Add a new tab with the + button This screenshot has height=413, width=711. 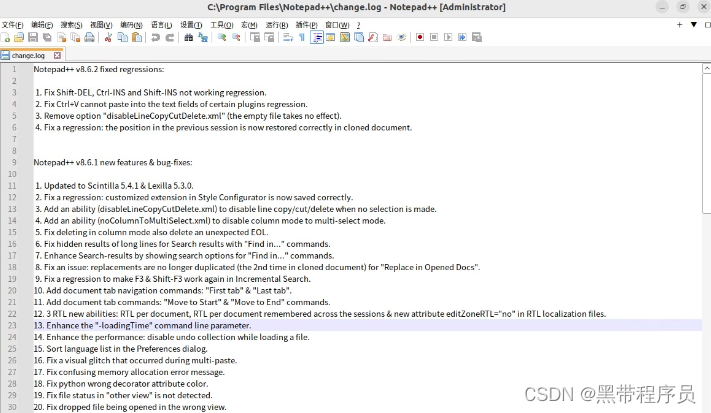[679, 25]
